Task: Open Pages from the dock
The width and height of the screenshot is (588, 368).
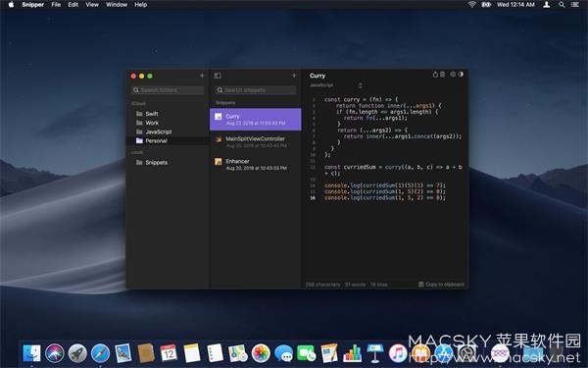Action: tap(329, 353)
